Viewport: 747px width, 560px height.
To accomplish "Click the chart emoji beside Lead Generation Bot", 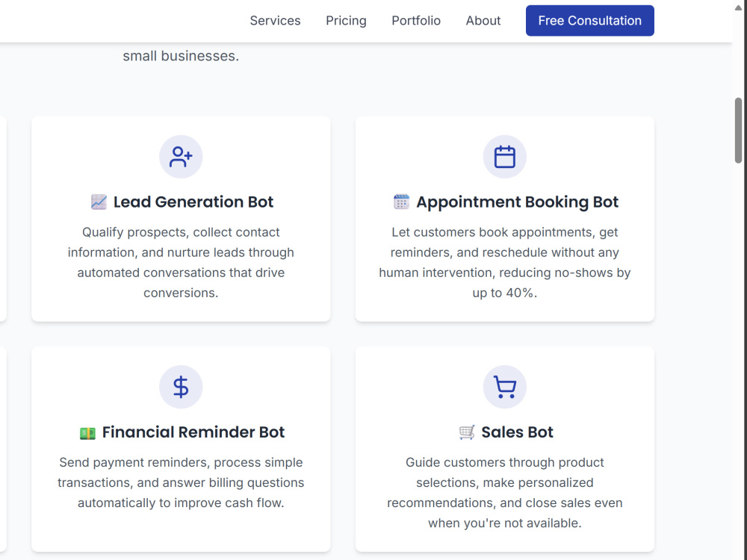I will tap(99, 202).
